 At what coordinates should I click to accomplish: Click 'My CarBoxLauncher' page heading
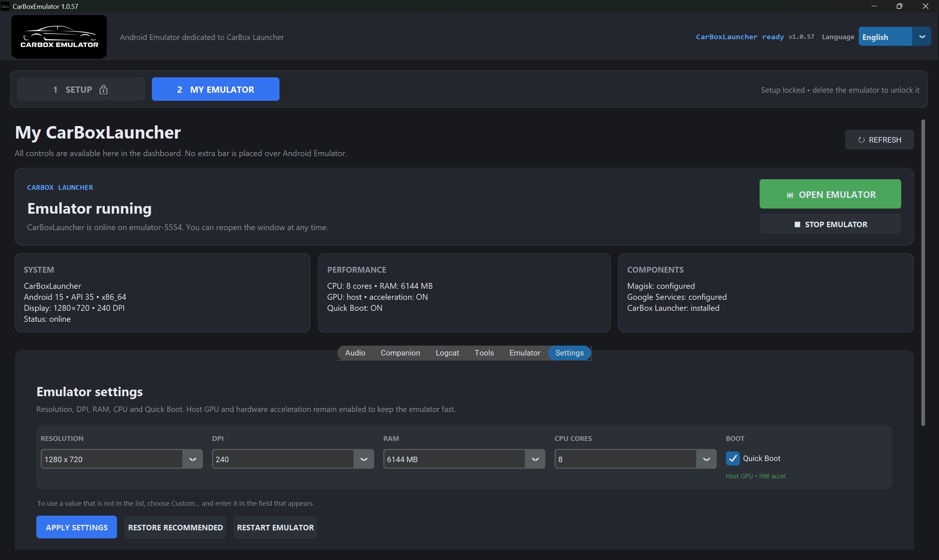tap(98, 132)
